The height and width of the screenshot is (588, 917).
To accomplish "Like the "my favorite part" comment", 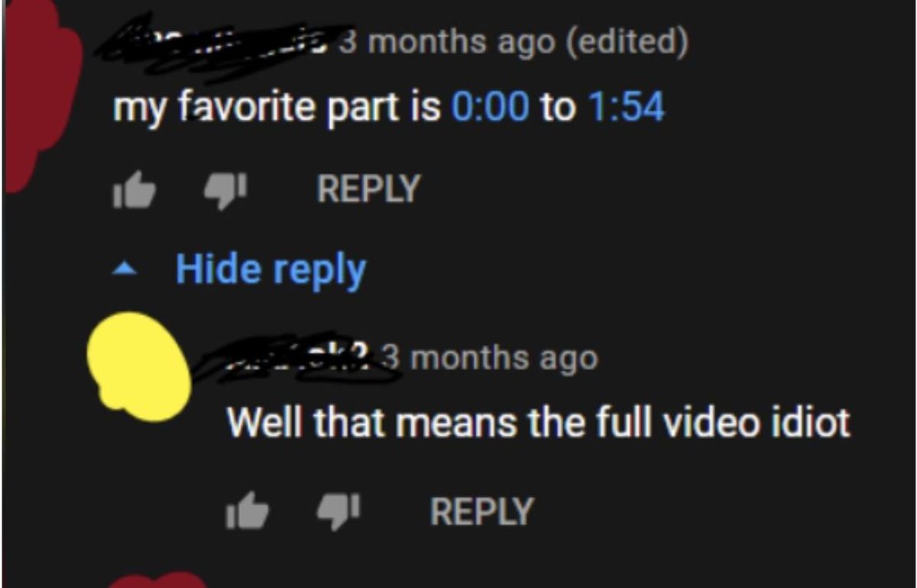I will point(134,189).
